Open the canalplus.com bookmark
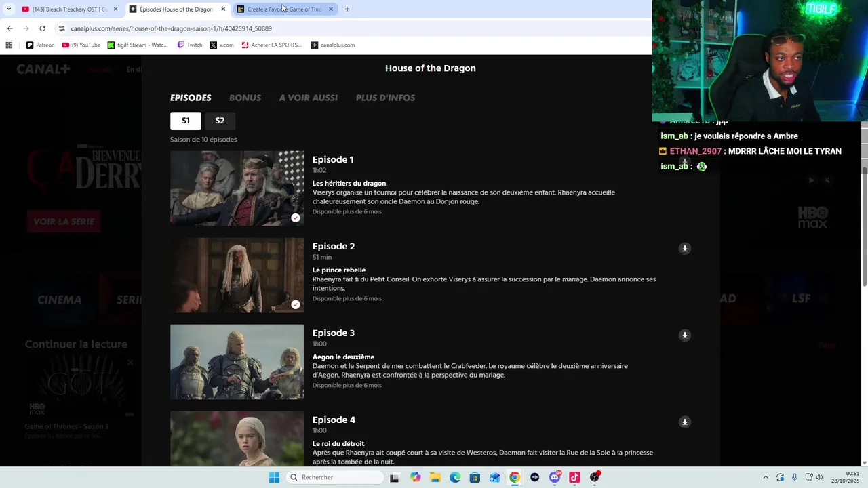868x488 pixels. (333, 45)
